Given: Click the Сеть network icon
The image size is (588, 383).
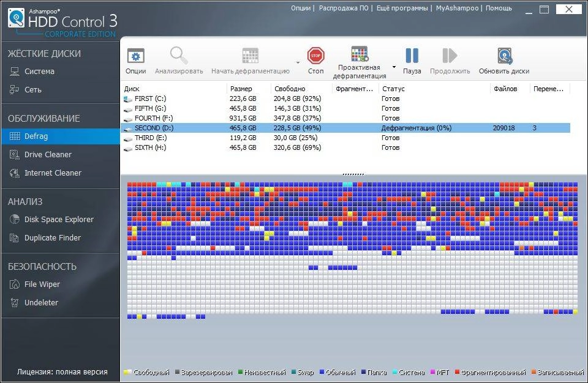Looking at the screenshot, I should point(15,89).
